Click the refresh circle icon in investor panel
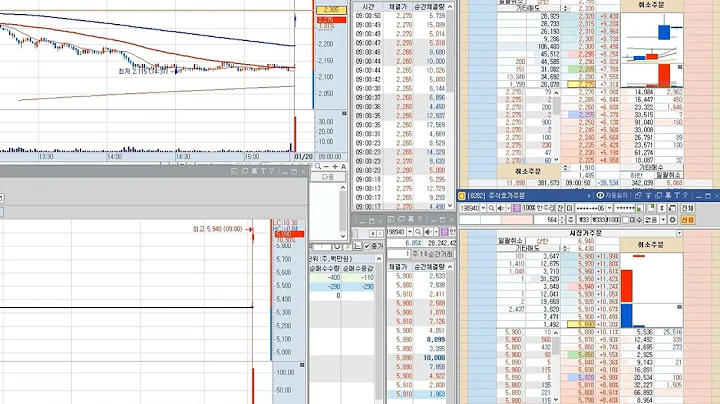This screenshot has height=404, width=720. (x=337, y=247)
